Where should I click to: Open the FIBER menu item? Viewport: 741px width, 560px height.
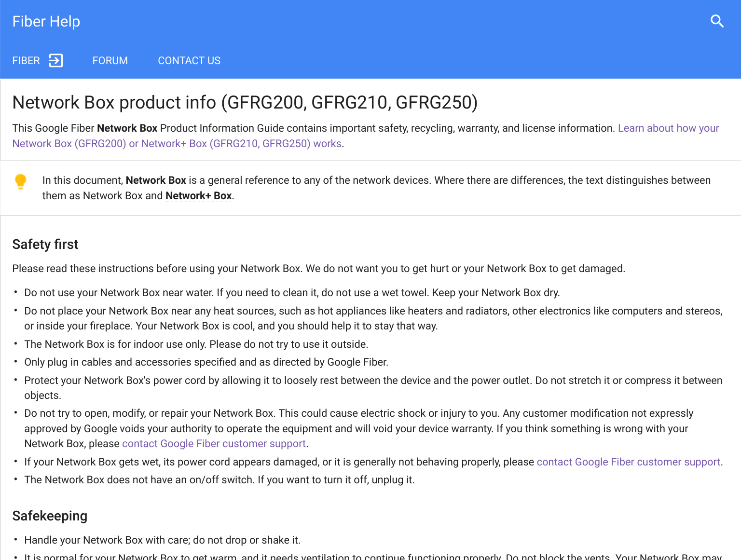pyautogui.click(x=26, y=61)
